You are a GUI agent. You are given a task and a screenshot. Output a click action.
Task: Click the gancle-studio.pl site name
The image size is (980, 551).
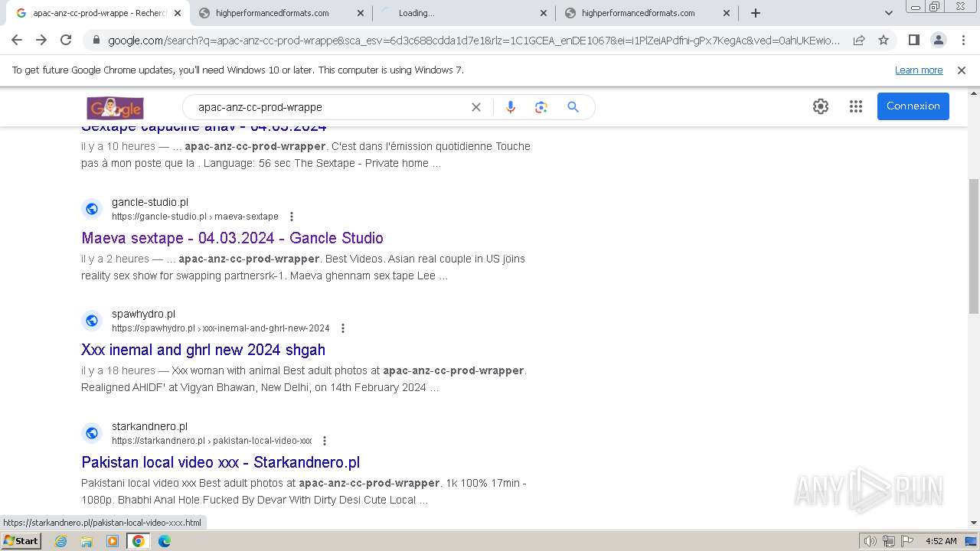(x=150, y=202)
